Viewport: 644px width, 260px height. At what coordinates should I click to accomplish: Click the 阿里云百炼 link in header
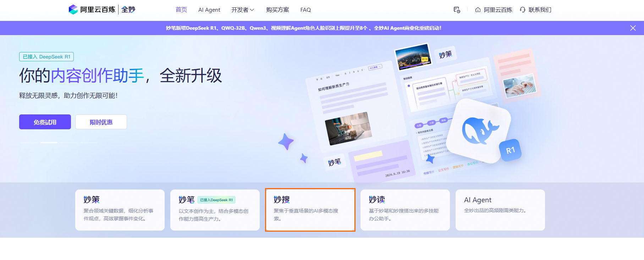pos(498,10)
